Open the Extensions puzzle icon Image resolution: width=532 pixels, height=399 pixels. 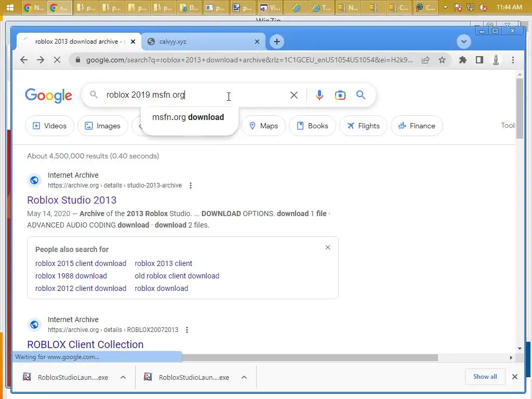(x=462, y=60)
